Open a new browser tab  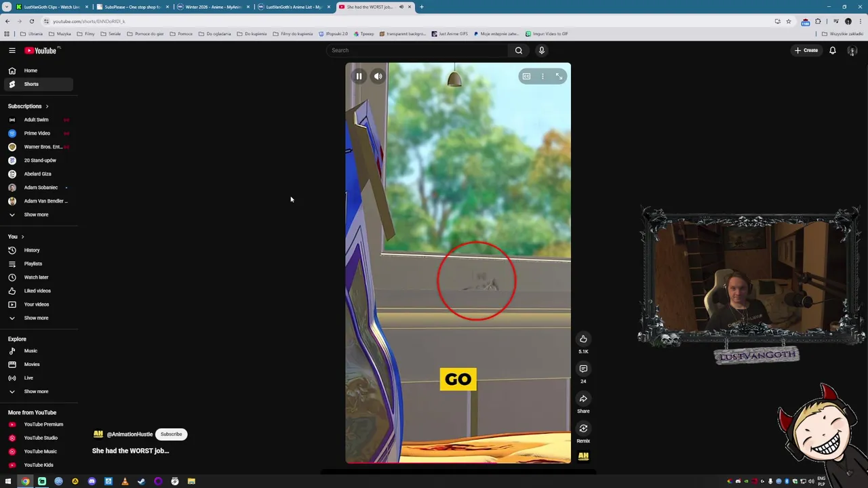(x=421, y=7)
